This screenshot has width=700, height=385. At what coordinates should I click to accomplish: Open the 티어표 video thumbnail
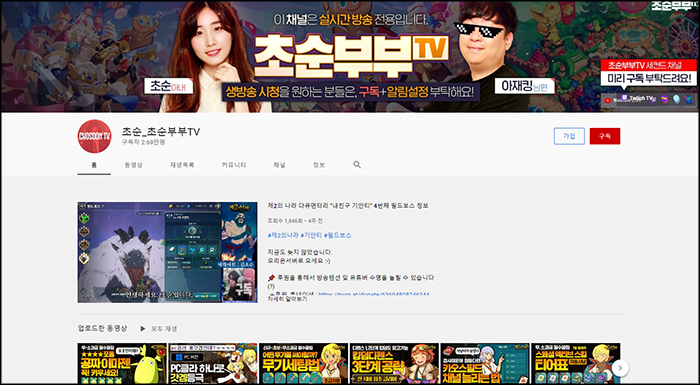point(575,363)
